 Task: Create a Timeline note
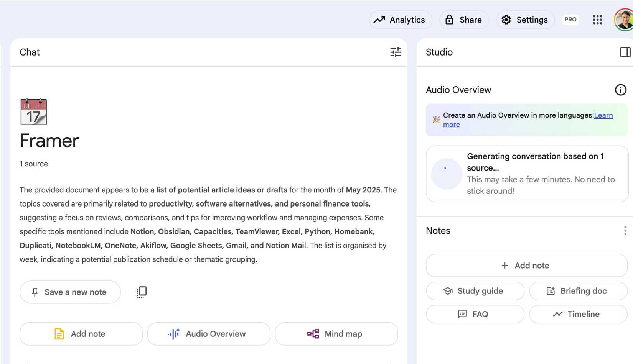[578, 314]
